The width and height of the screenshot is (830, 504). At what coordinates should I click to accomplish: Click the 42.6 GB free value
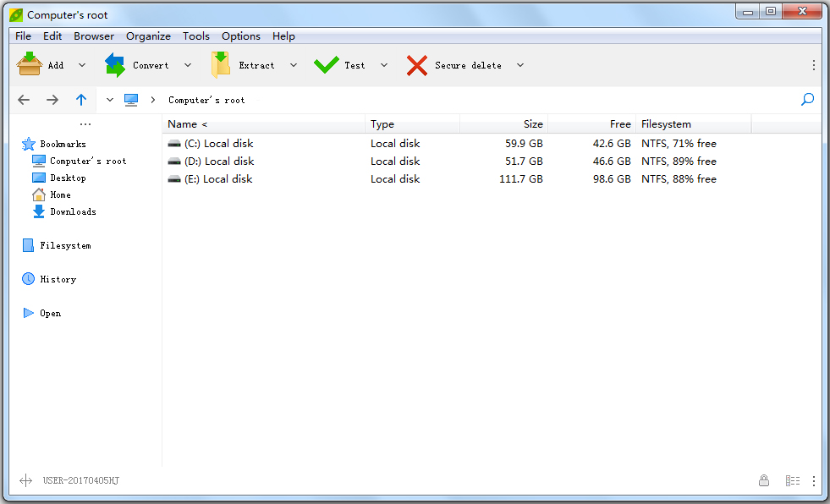pos(612,143)
